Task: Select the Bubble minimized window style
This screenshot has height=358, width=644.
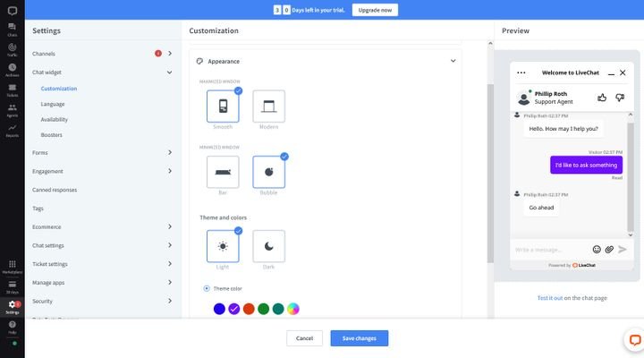Action: tap(268, 172)
